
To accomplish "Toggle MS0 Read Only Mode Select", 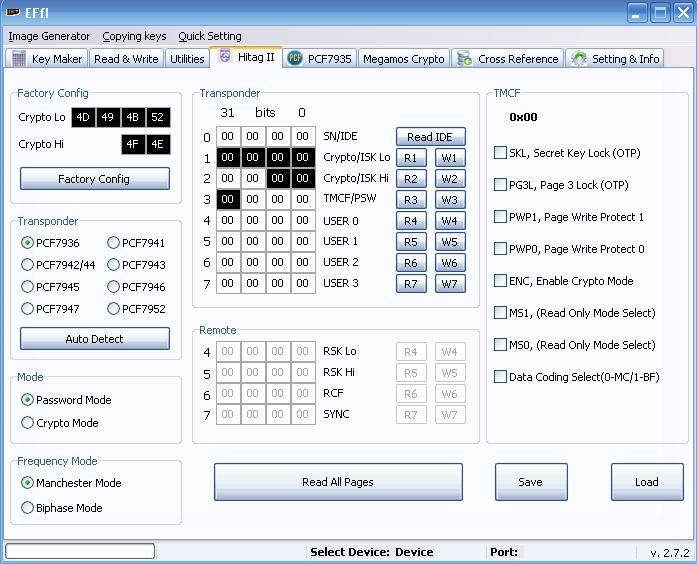I will pos(500,345).
